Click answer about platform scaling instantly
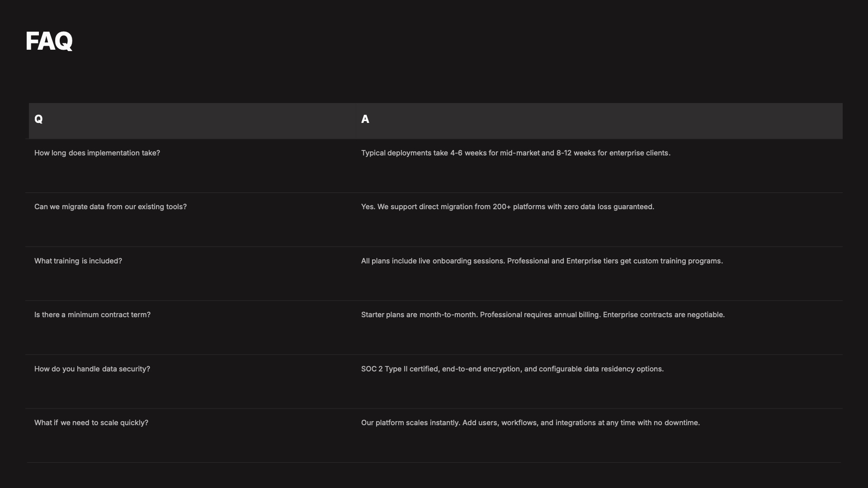868x488 pixels. click(530, 423)
